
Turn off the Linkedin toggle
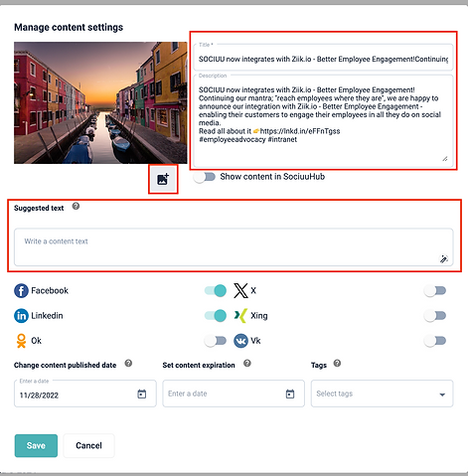216,316
